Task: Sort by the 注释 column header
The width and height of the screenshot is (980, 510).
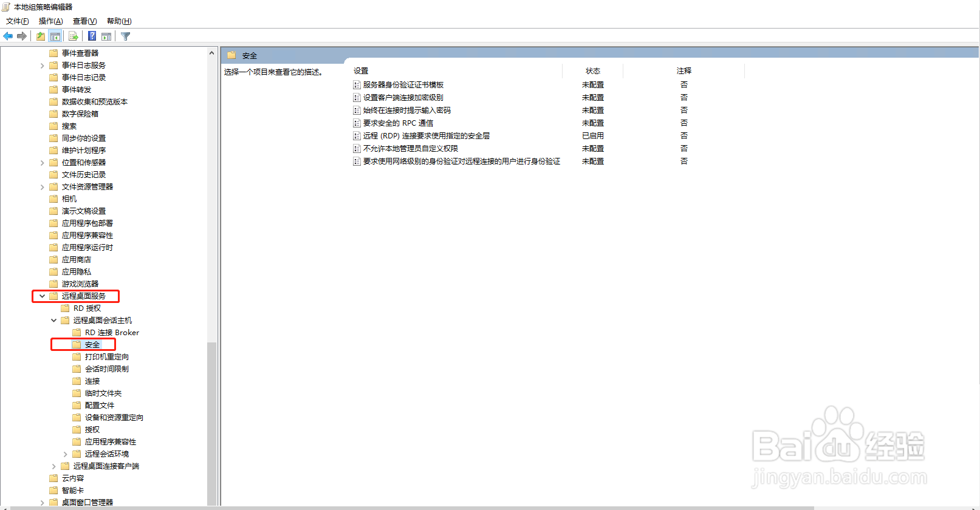Action: point(684,71)
